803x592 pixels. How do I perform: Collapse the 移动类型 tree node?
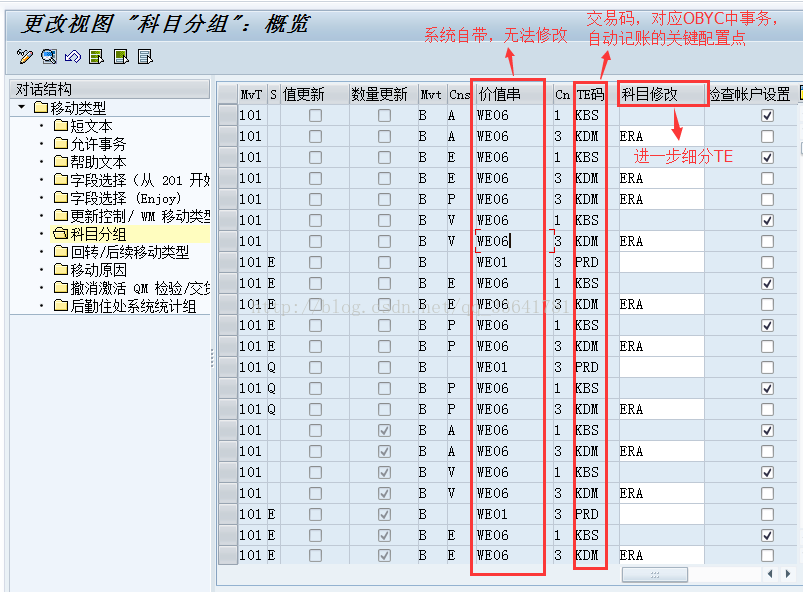22,107
